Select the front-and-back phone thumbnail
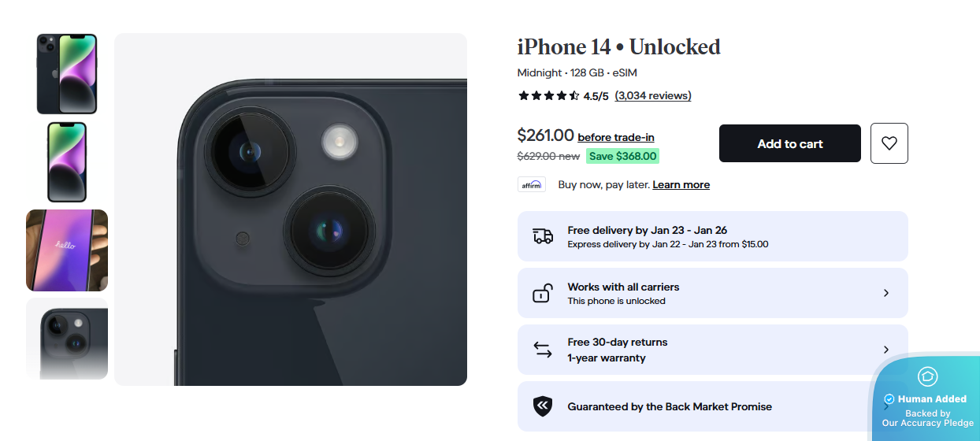980x441 pixels. 67,74
